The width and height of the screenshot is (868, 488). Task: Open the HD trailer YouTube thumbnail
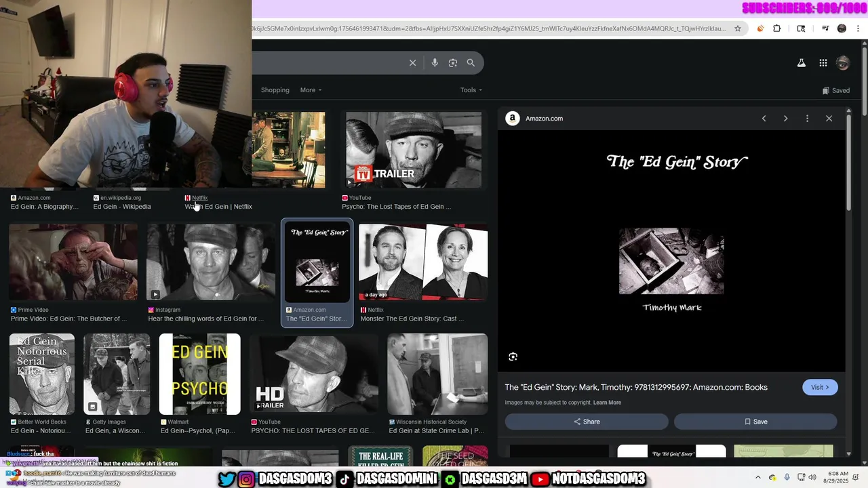coord(314,374)
